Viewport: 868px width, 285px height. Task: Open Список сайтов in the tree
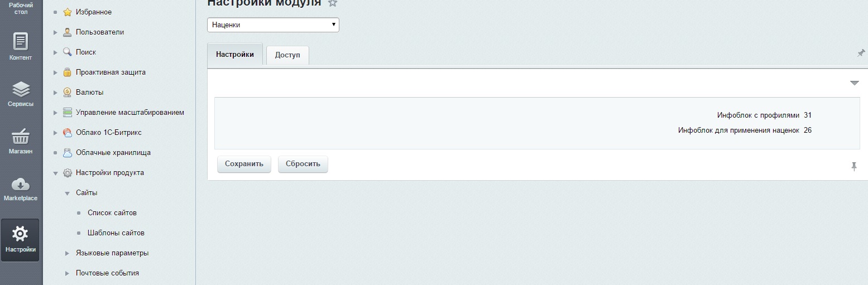tap(112, 213)
